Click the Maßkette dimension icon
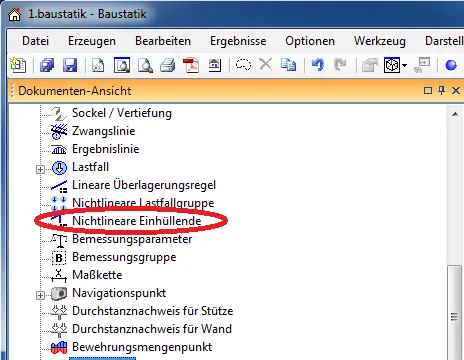464x360 pixels. click(59, 275)
